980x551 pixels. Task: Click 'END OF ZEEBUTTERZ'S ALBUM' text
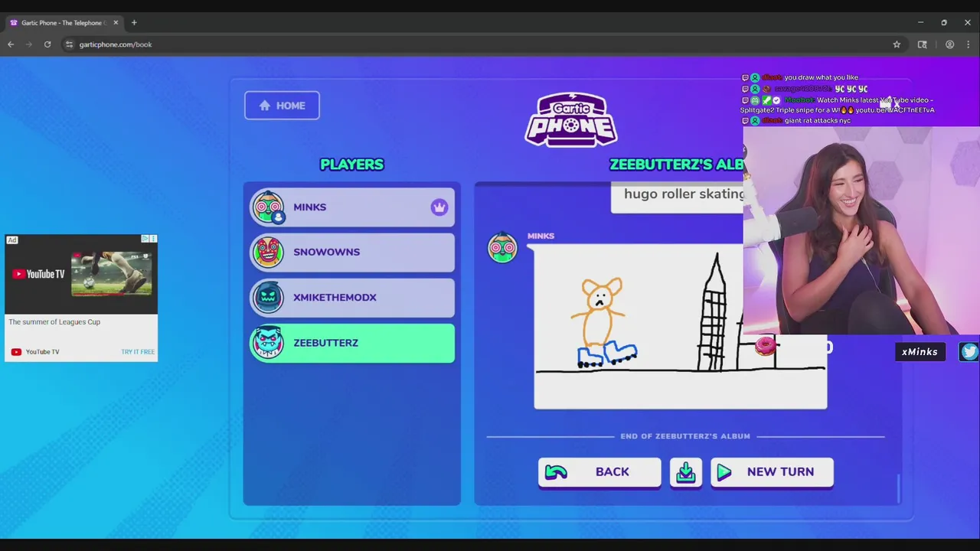click(685, 436)
